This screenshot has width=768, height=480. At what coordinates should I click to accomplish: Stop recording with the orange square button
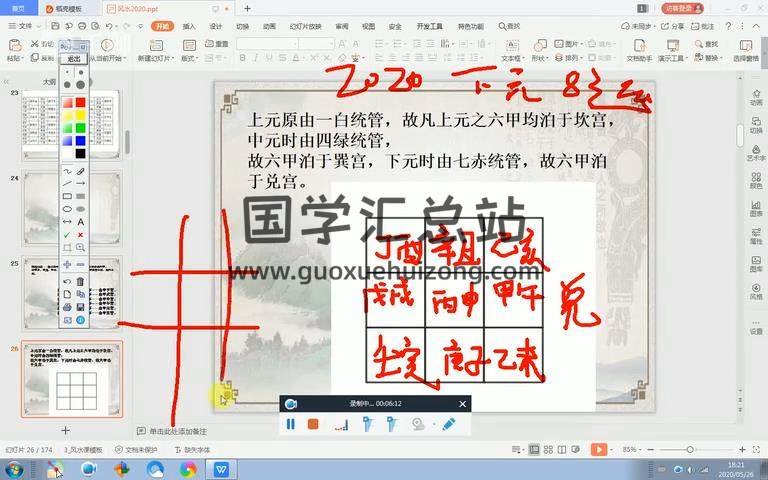point(313,424)
